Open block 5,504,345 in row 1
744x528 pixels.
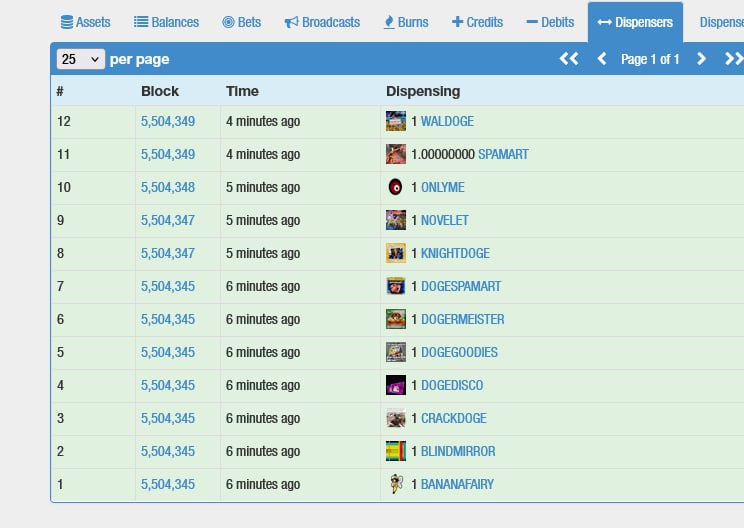pyautogui.click(x=168, y=484)
